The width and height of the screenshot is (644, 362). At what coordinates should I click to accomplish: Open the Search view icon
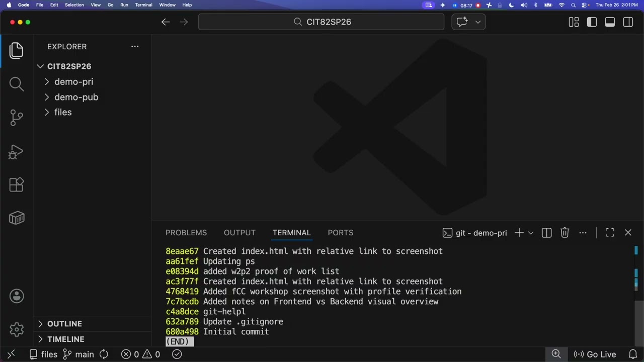(x=17, y=84)
